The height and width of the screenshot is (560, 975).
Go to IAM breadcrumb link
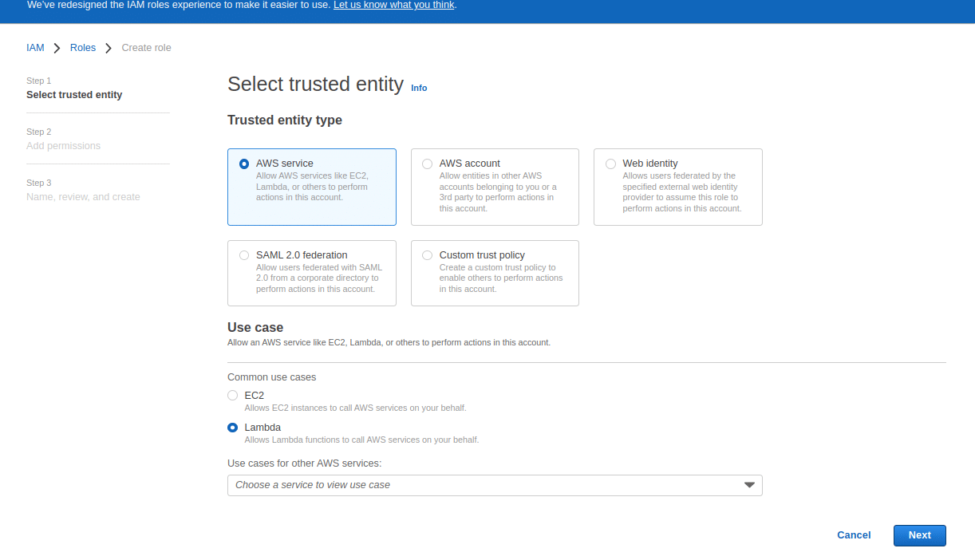click(35, 48)
